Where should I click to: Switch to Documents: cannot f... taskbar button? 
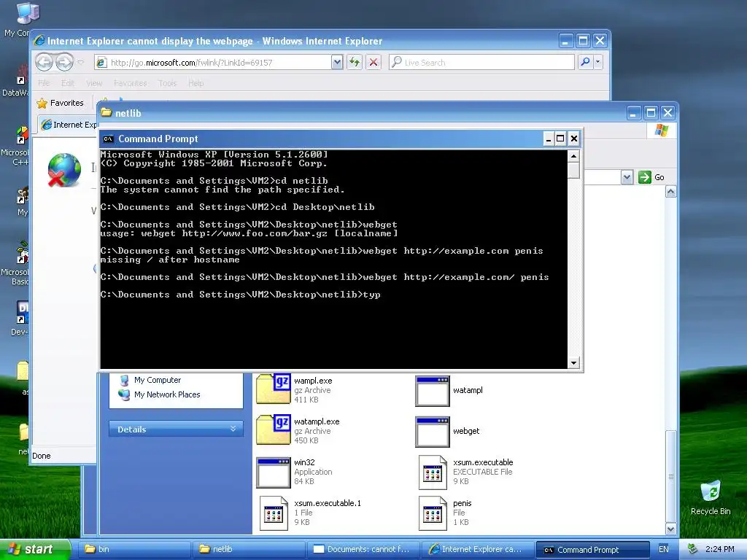click(x=363, y=549)
